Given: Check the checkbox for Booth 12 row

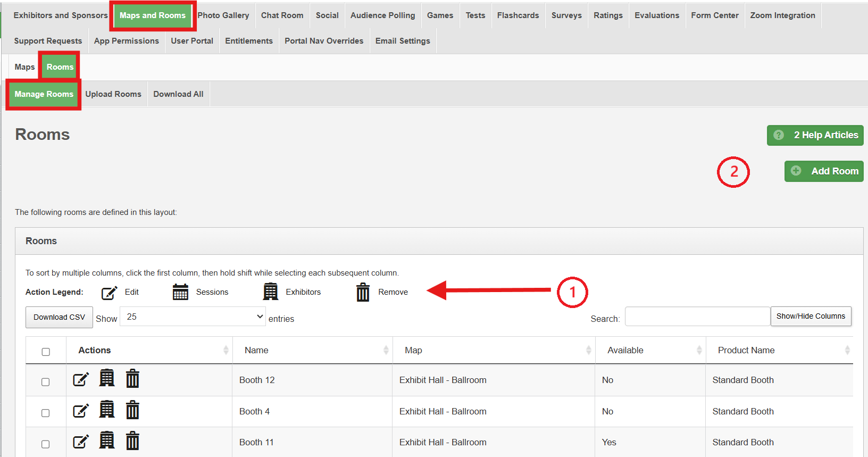Looking at the screenshot, I should [46, 382].
